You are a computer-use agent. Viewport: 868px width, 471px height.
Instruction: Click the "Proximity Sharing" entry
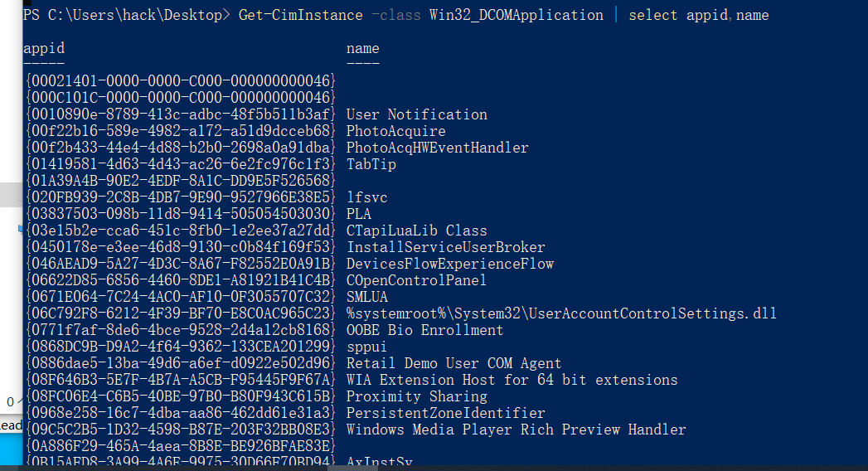416,396
